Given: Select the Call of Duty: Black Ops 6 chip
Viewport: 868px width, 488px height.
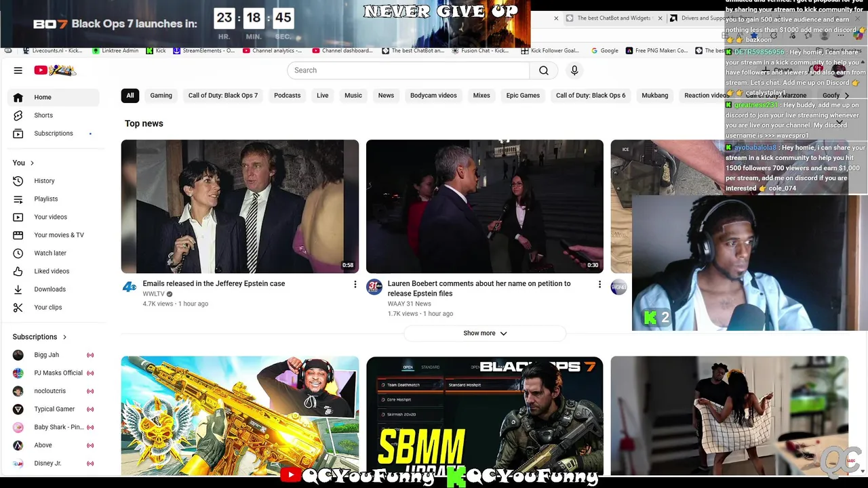Looking at the screenshot, I should pyautogui.click(x=591, y=96).
